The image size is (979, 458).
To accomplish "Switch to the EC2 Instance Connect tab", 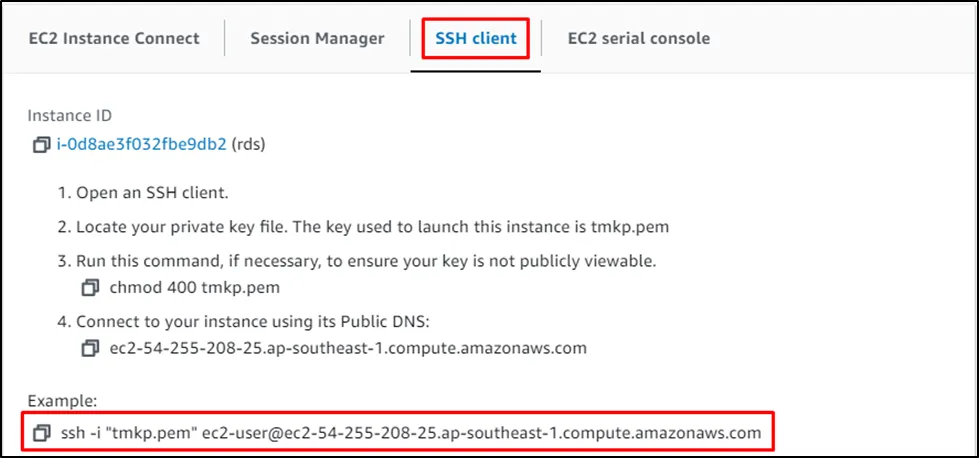I will click(x=114, y=39).
